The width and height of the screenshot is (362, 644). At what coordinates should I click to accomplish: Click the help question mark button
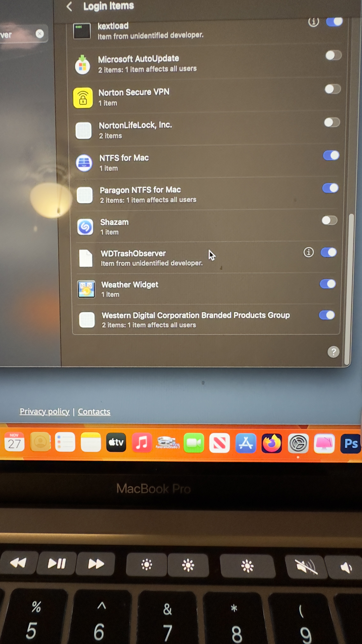tap(333, 352)
